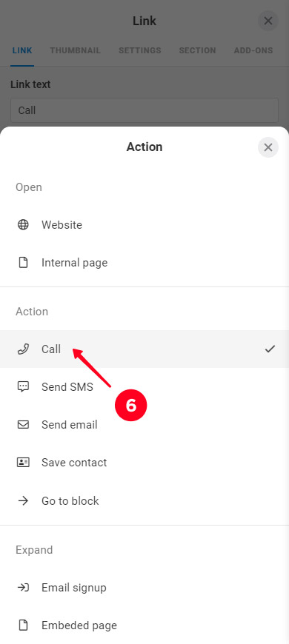Open the SETTINGS tab
Screen dimensions: 289x644
point(140,50)
